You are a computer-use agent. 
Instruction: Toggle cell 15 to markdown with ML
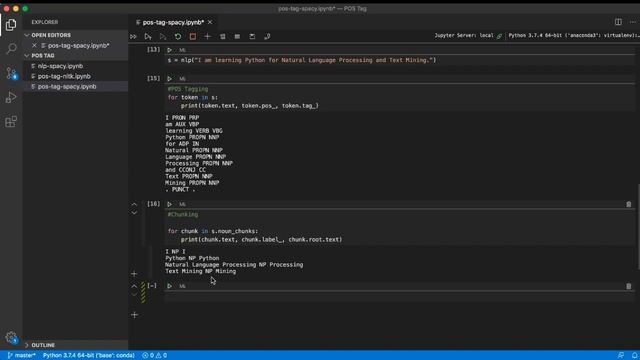click(x=182, y=78)
